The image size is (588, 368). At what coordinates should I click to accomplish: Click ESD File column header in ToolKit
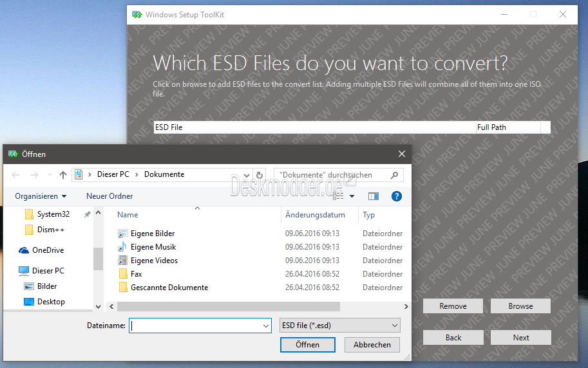pyautogui.click(x=315, y=127)
